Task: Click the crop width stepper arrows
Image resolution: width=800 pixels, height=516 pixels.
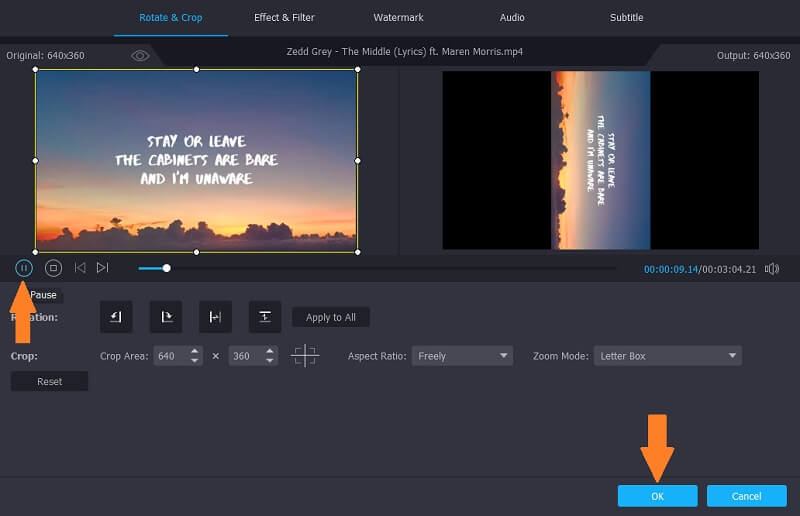Action: click(195, 356)
